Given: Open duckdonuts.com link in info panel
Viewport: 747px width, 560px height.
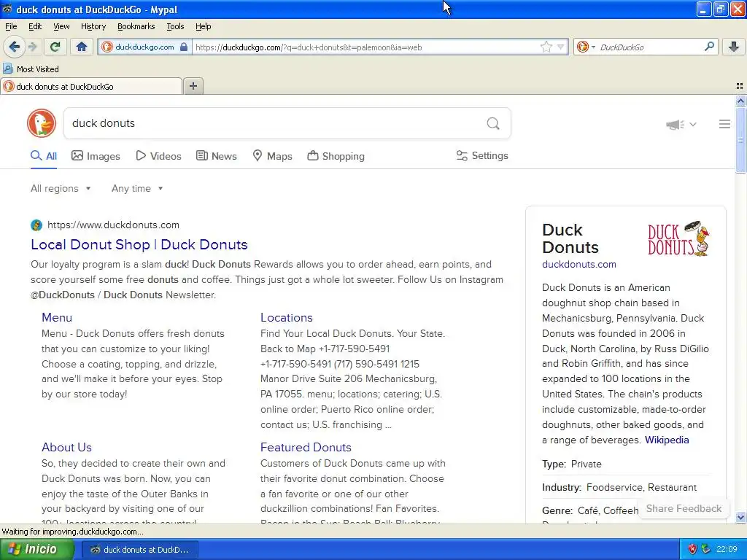Looking at the screenshot, I should coord(578,264).
